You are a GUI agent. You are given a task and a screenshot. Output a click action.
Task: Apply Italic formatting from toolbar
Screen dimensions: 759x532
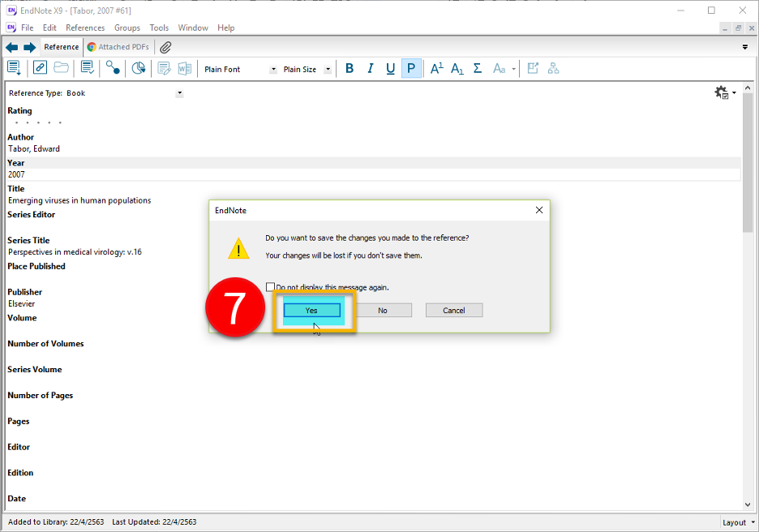[370, 69]
